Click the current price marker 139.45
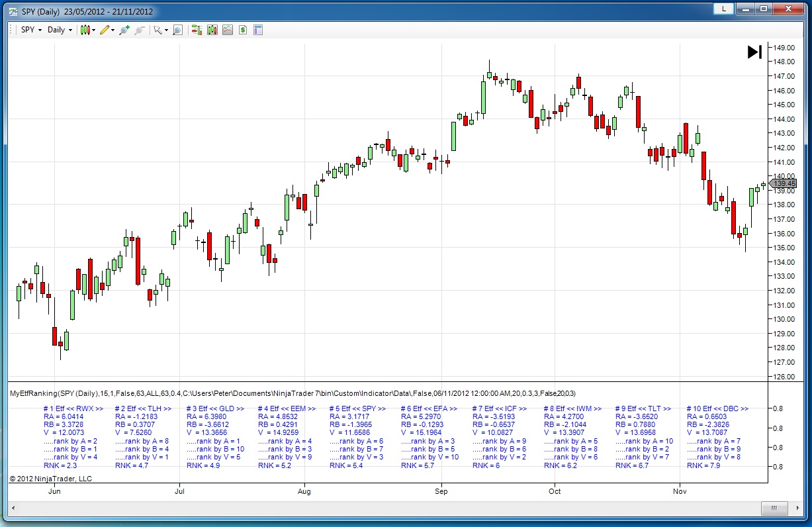812x527 pixels. click(783, 183)
